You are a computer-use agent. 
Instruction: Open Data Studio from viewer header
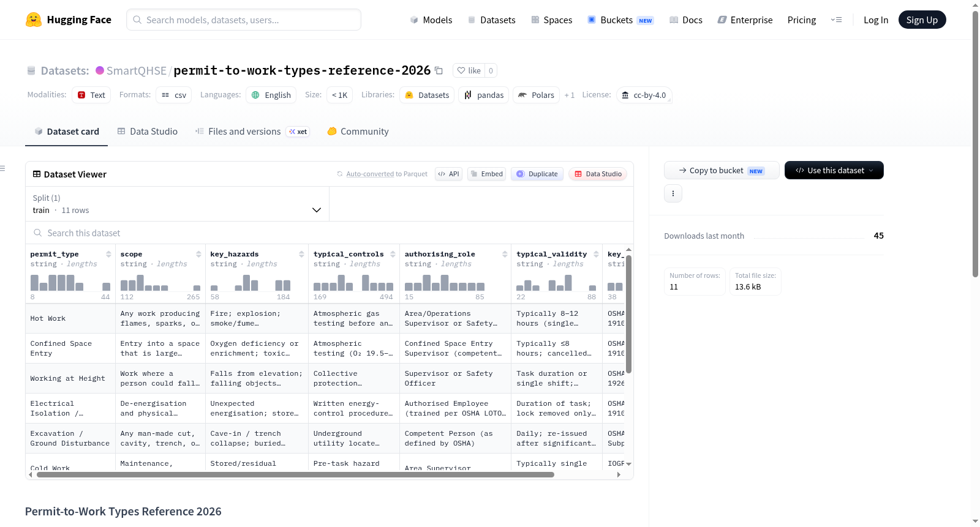(x=597, y=174)
